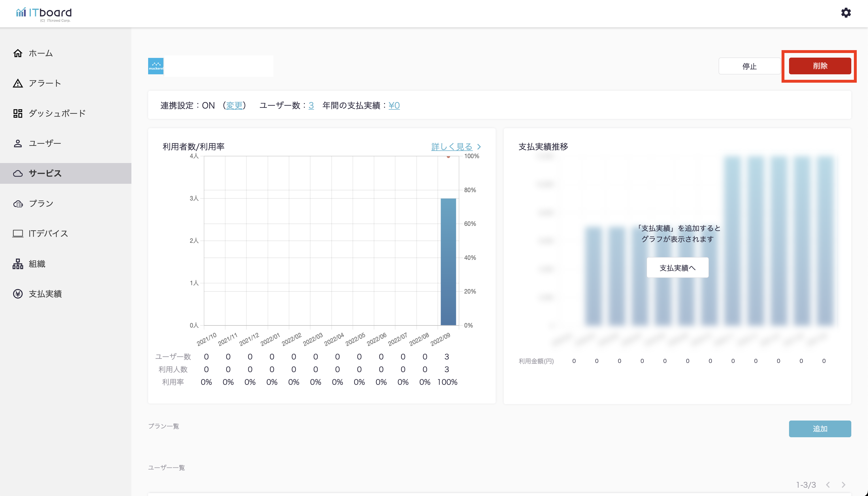Open settings gear icon
The width and height of the screenshot is (868, 496).
tap(846, 13)
